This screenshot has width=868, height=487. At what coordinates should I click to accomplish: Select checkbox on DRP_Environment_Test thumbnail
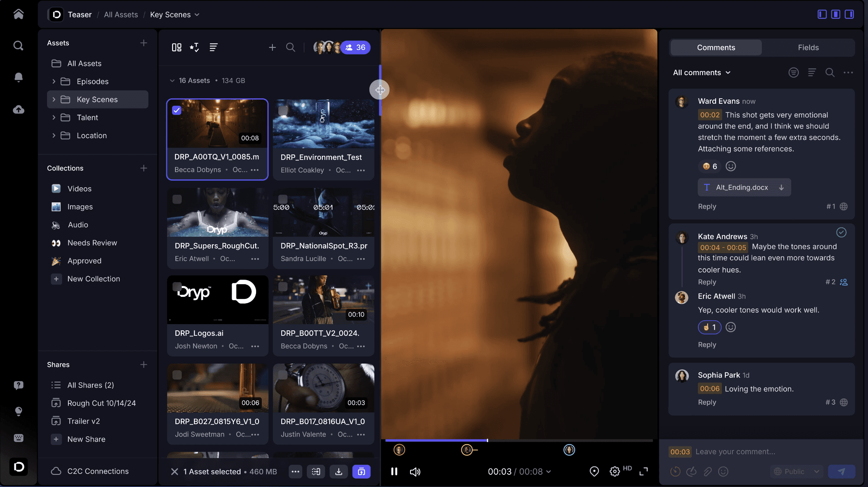point(283,110)
